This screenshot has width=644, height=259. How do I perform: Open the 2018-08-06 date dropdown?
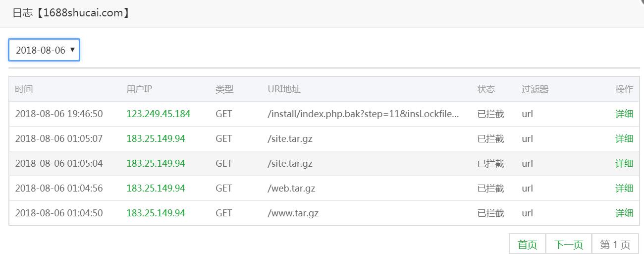coord(44,50)
